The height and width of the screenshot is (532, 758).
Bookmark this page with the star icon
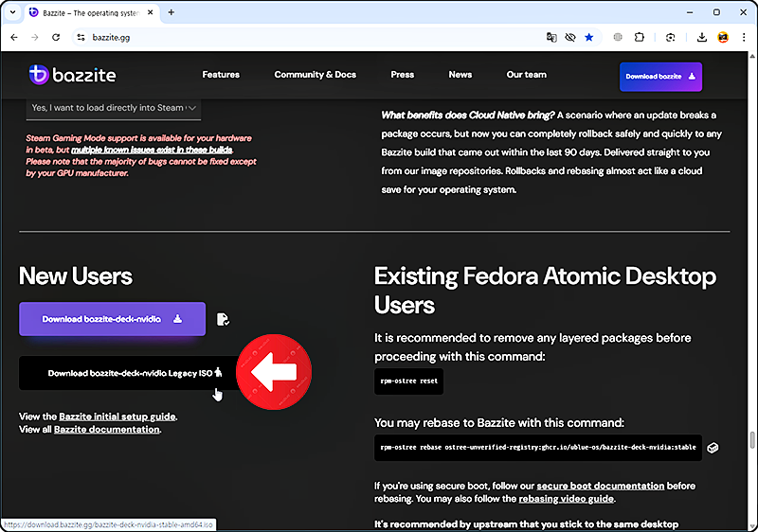(x=588, y=37)
